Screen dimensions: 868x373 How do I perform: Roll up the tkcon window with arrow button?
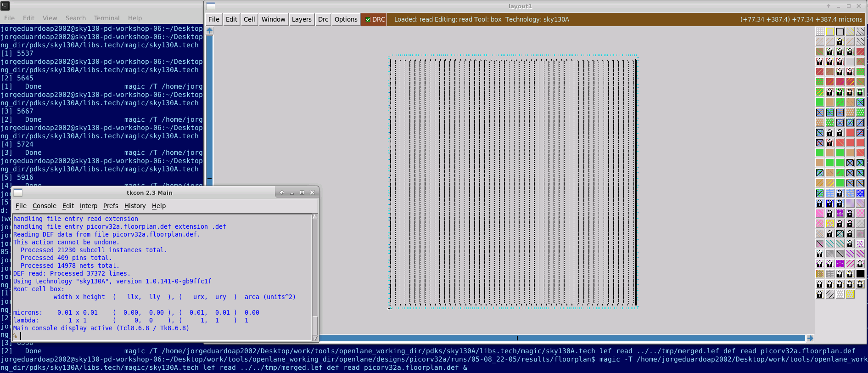[282, 192]
